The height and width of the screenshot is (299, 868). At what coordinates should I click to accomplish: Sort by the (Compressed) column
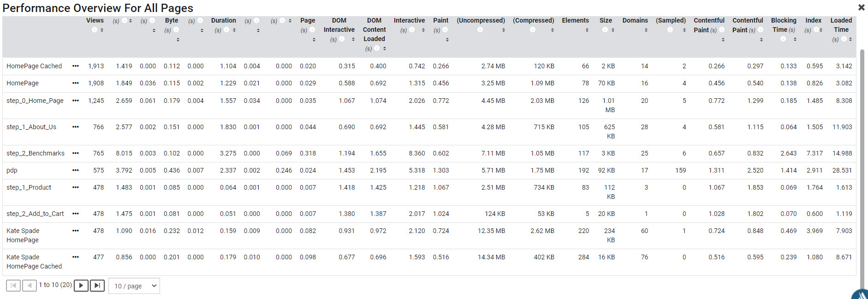click(553, 30)
